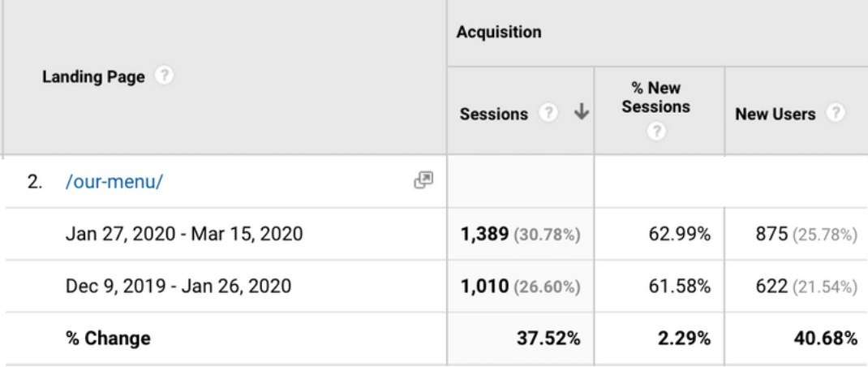Viewport: 868px width, 367px height.
Task: Select the 1,010 sessions value
Action: tap(484, 286)
